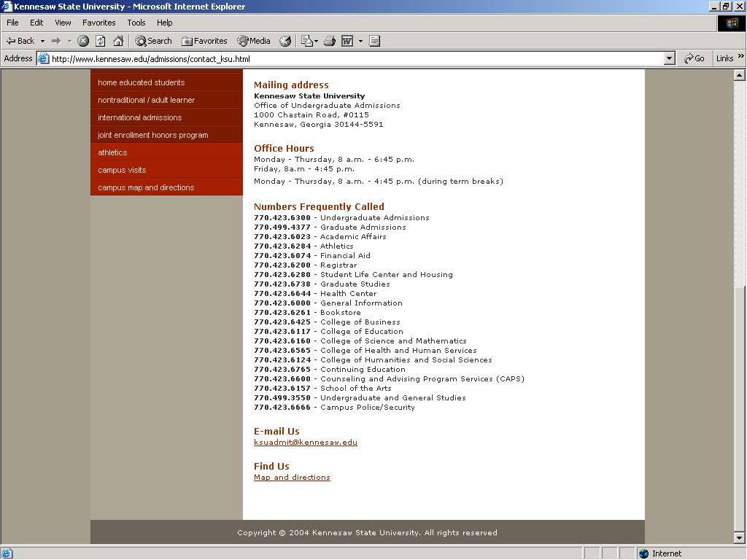Click the Forward arrow toolbar button
The width and height of the screenshot is (747, 560).
(x=56, y=41)
